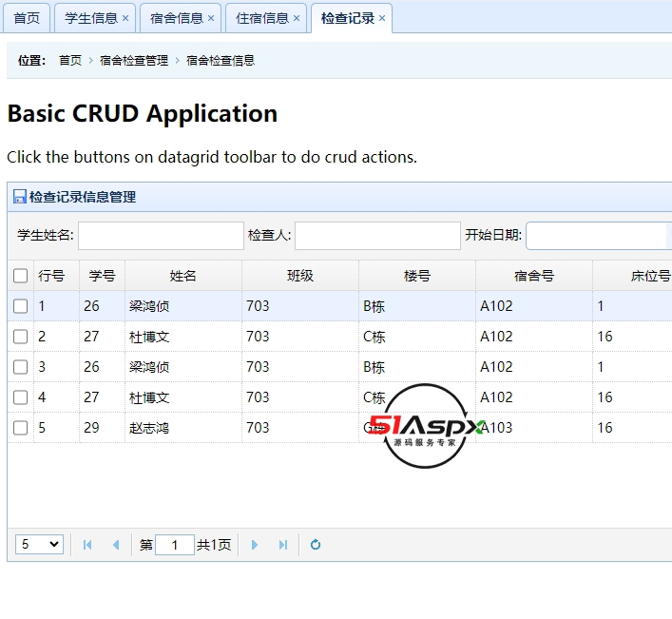Screen dimensions: 672x619
Task: Go to next page in pagination
Action: click(254, 545)
